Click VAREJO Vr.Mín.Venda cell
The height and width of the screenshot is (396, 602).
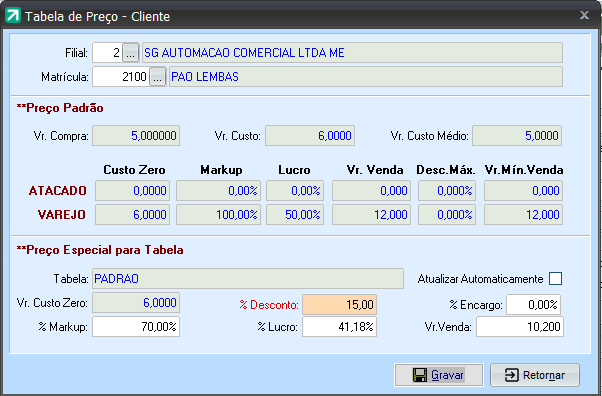pyautogui.click(x=523, y=214)
